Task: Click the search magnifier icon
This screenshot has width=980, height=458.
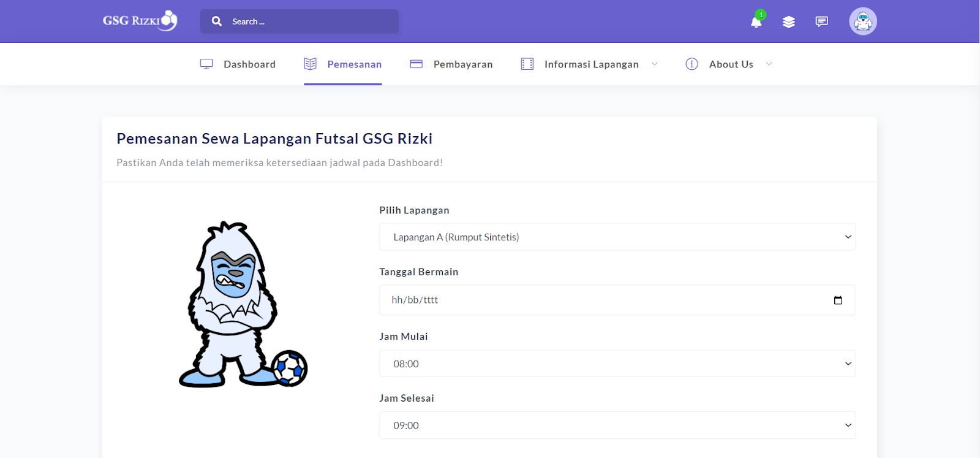Action: (x=217, y=21)
